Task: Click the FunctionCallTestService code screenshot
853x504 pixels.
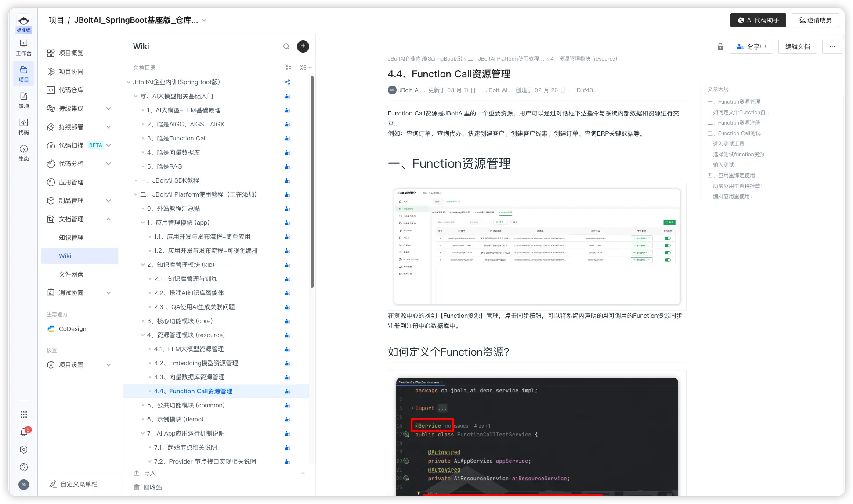Action: coord(537,437)
